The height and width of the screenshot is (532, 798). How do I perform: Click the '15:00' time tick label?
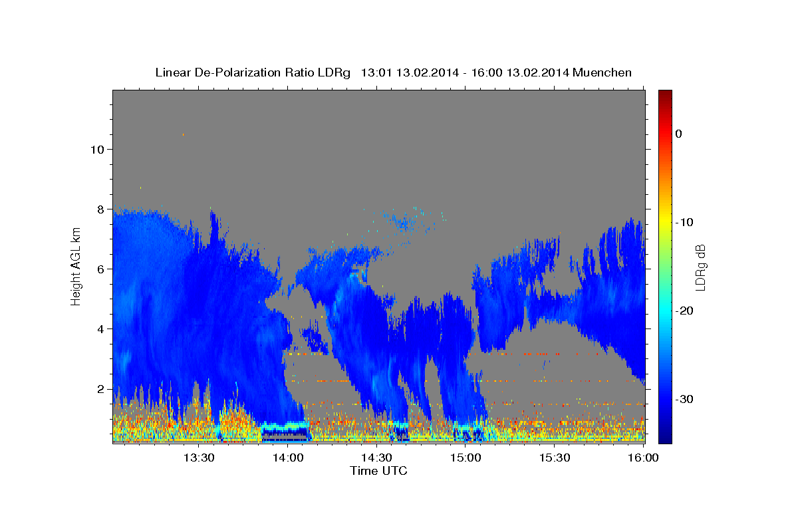[465, 458]
